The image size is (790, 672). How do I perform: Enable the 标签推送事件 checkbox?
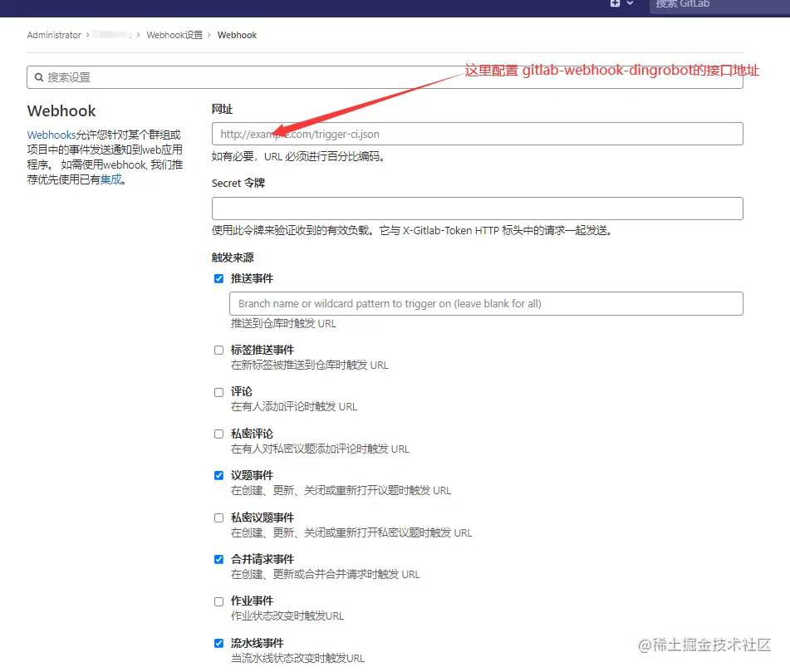coord(218,350)
